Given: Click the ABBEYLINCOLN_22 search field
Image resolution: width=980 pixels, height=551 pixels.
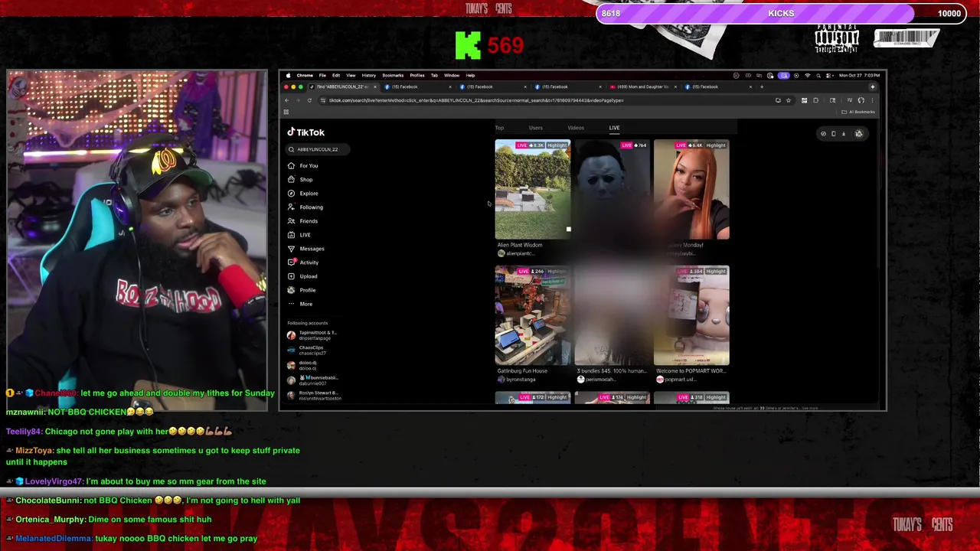Looking at the screenshot, I should (x=318, y=149).
